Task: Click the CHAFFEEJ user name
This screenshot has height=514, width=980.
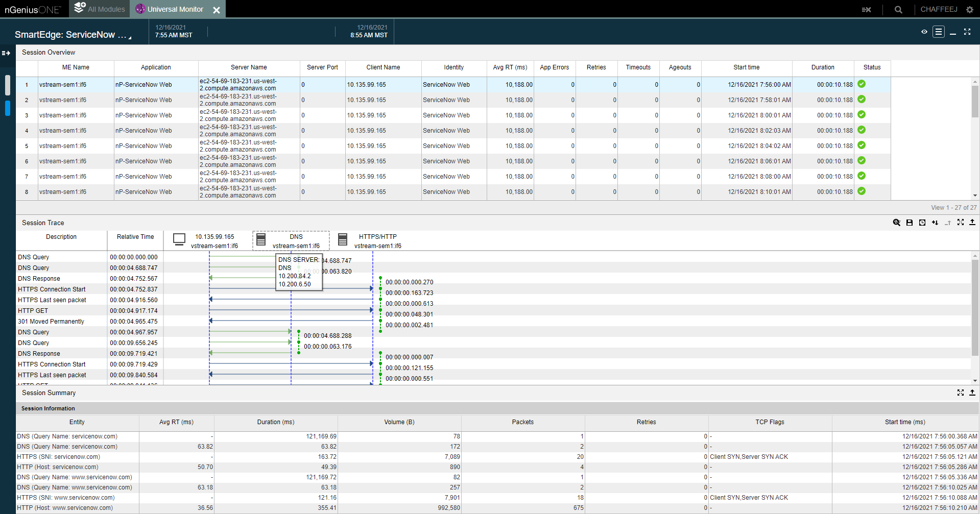Action: [x=939, y=9]
